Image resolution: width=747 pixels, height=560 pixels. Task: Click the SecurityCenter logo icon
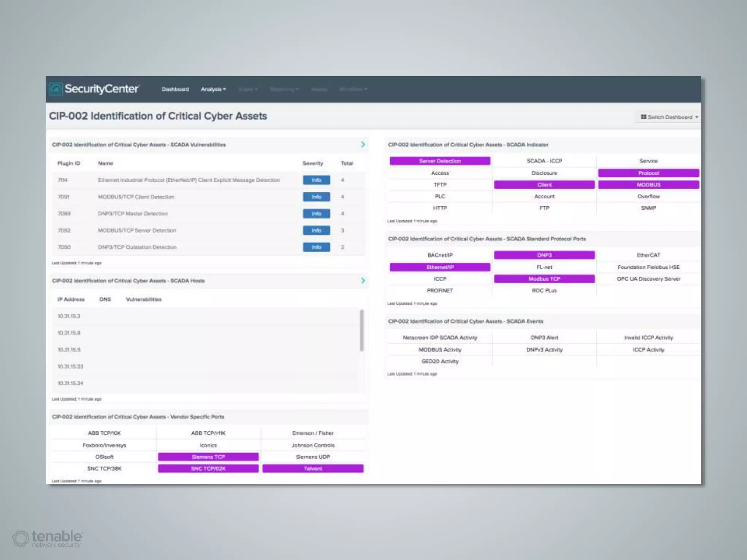[x=56, y=89]
